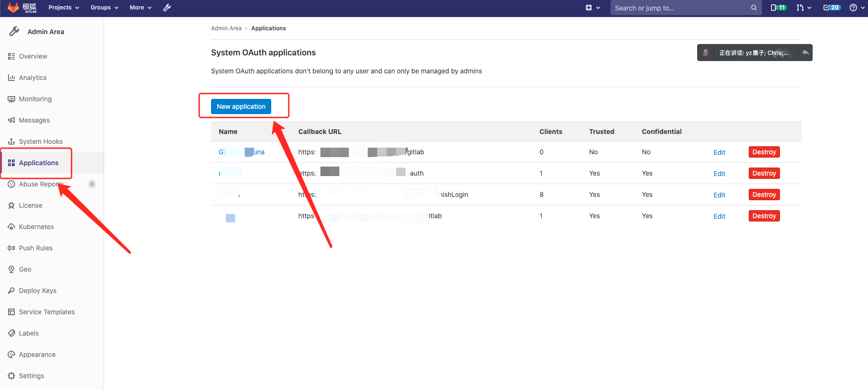Click the Search or jump to field
Image resolution: width=868 pixels, height=390 pixels.
(x=686, y=8)
